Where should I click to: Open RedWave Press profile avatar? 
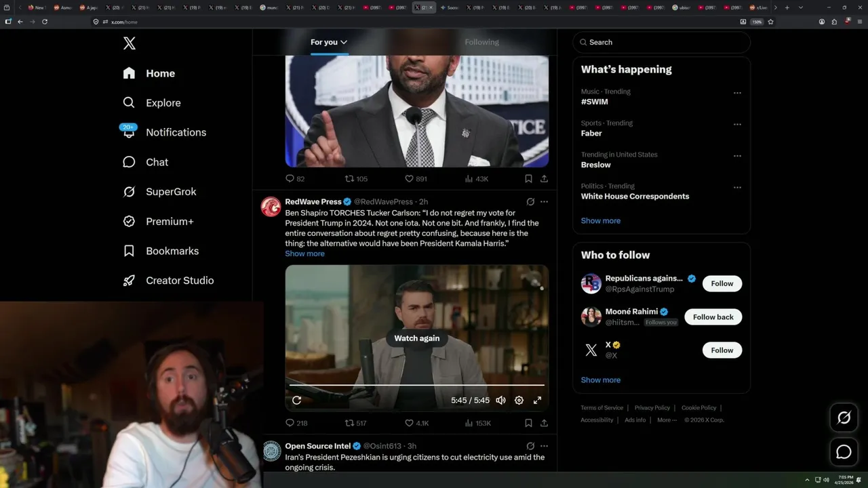click(271, 207)
